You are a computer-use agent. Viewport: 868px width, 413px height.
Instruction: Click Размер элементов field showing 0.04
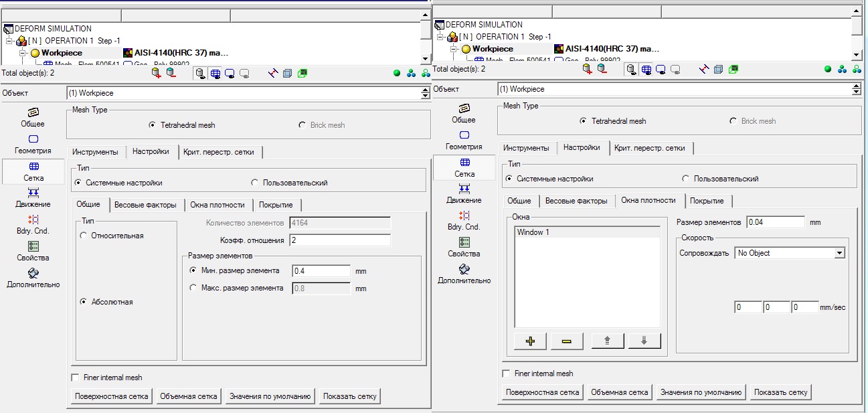tap(776, 222)
